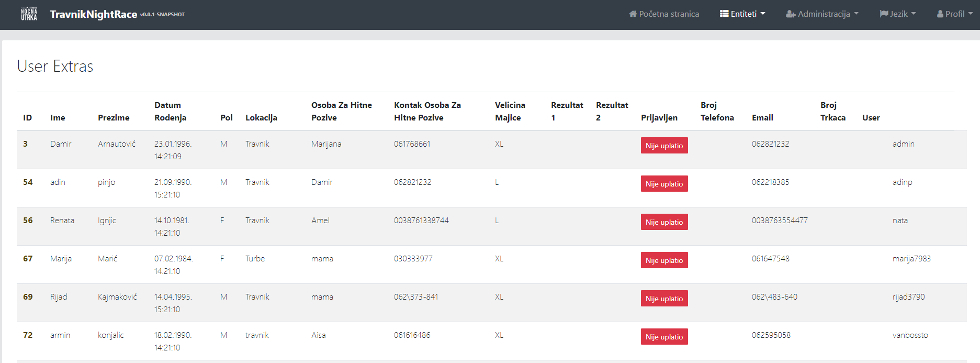This screenshot has width=980, height=363.
Task: Click Nije uplatio for Renata Ignjic
Action: click(x=664, y=222)
